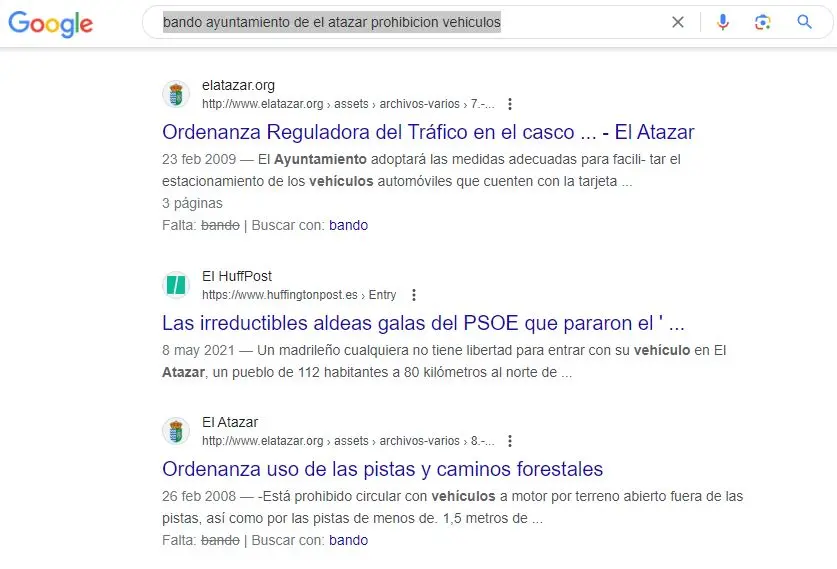The image size is (837, 569).
Task: Click the magnifying glass search button
Action: 804,22
